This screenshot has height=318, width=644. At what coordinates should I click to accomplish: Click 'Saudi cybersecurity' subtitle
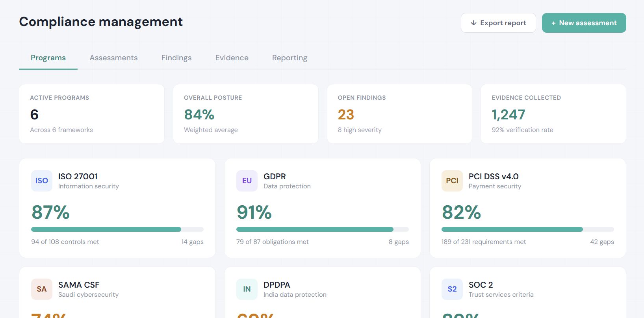pos(88,295)
